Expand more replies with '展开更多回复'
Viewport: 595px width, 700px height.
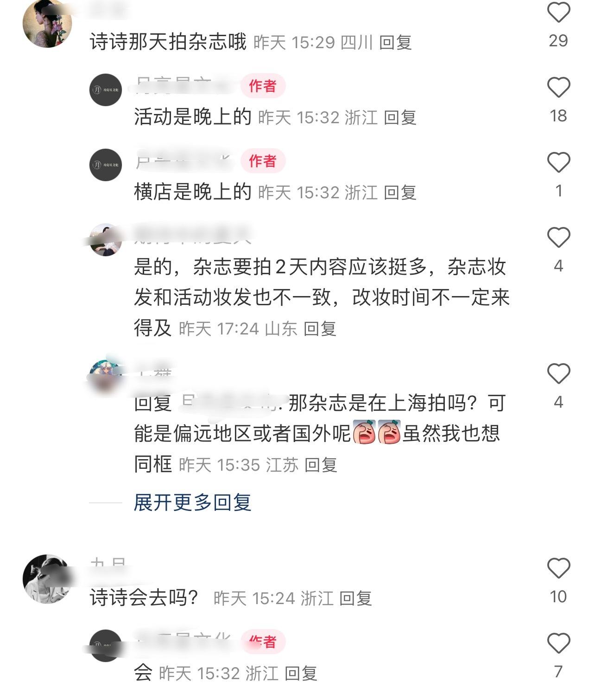pos(192,502)
